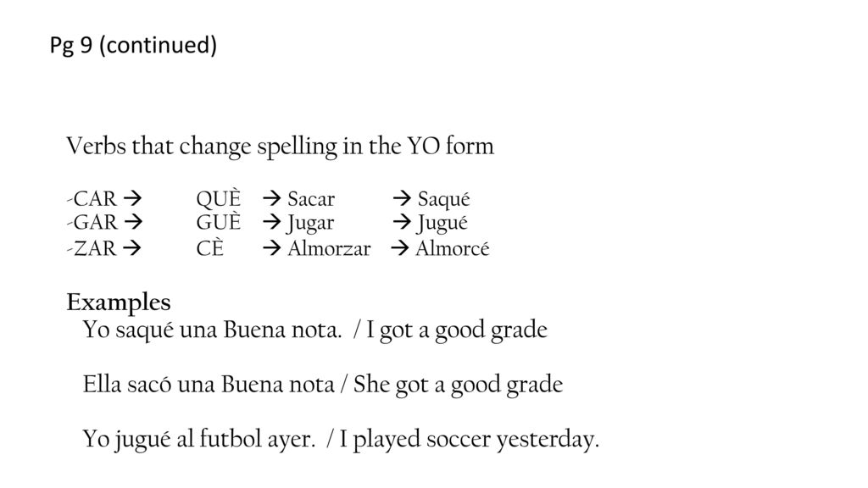Click the bold Examples heading

(x=119, y=302)
